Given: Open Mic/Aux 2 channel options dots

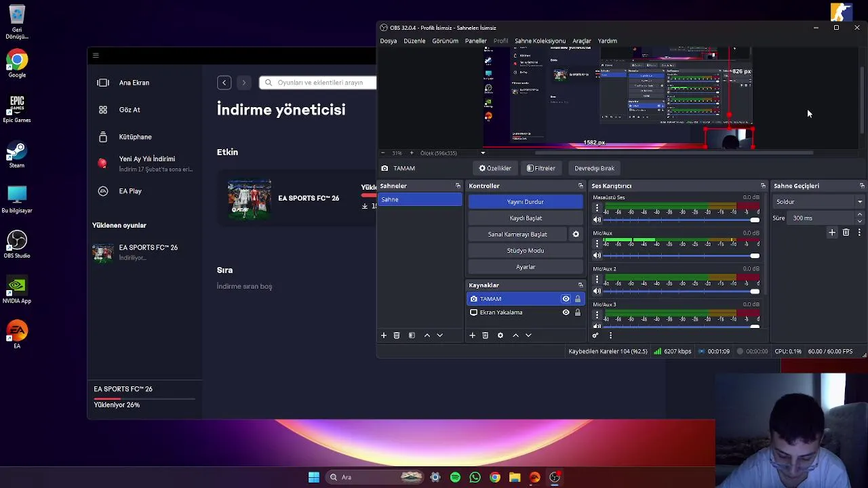Looking at the screenshot, I should (x=597, y=281).
